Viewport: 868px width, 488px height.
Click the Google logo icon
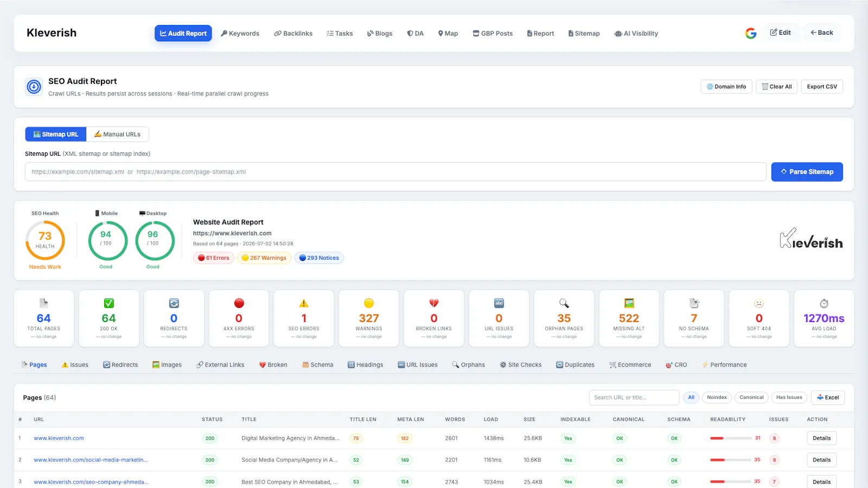pos(751,34)
